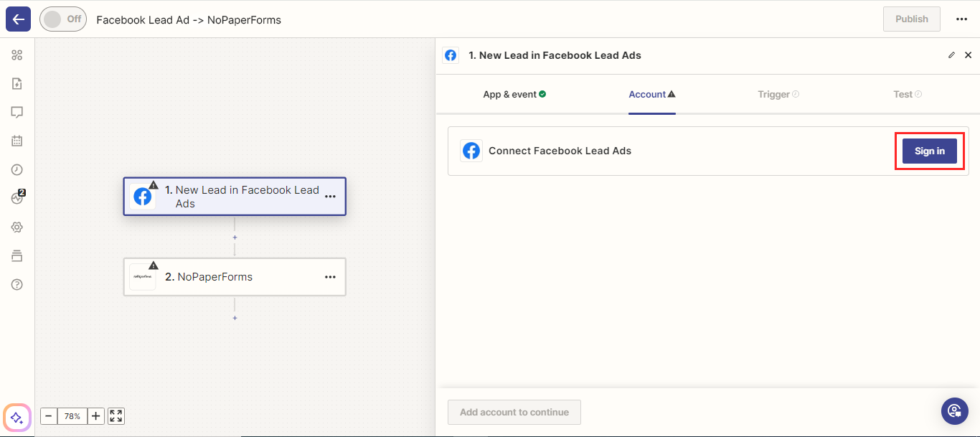Select the New Lead in Facebook Lead Ads step
The image size is (980, 437).
[x=235, y=197]
